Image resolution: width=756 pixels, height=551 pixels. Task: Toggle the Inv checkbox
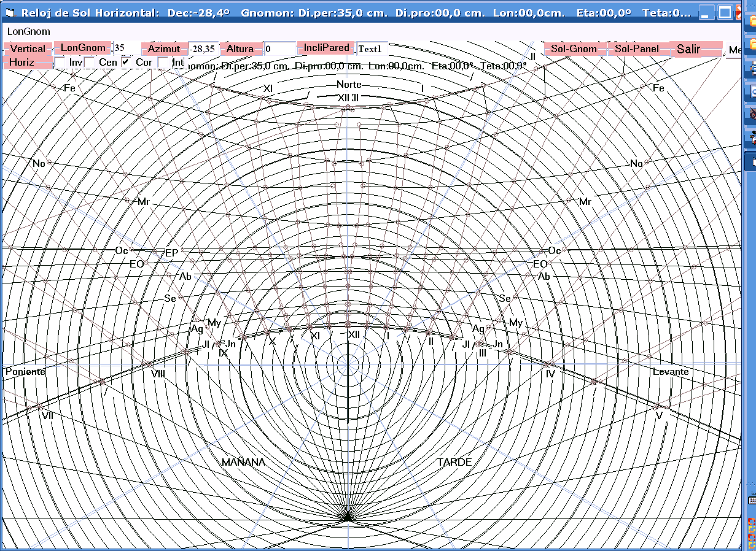coord(60,63)
